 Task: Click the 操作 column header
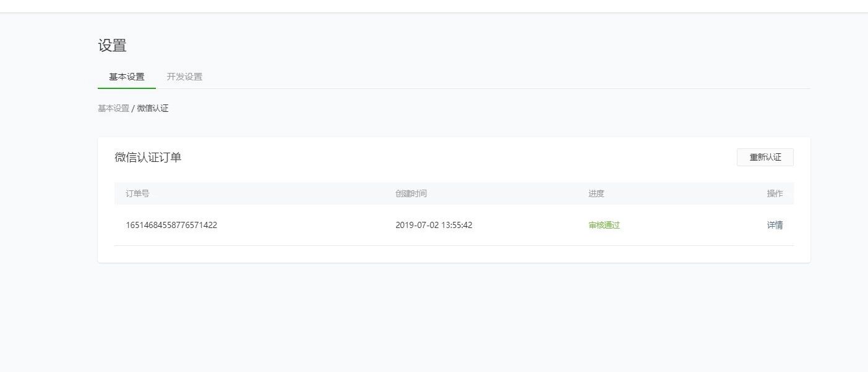pyautogui.click(x=775, y=193)
